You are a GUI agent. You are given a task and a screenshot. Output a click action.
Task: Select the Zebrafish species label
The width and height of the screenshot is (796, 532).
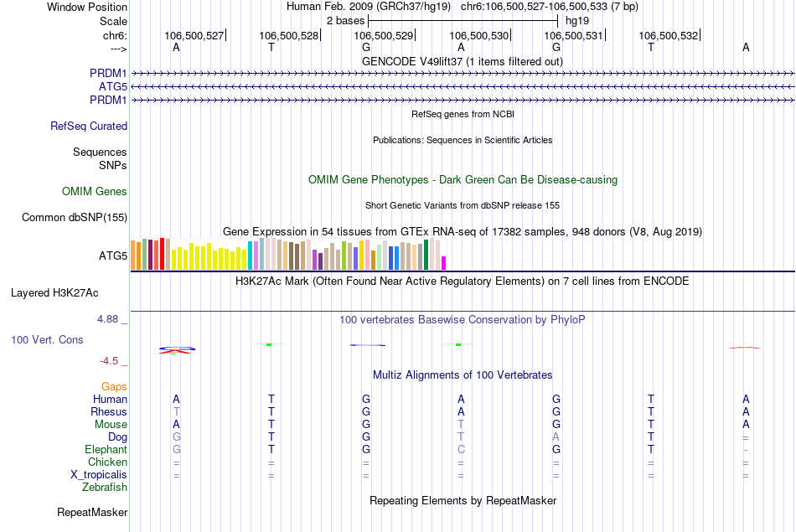tap(105, 488)
